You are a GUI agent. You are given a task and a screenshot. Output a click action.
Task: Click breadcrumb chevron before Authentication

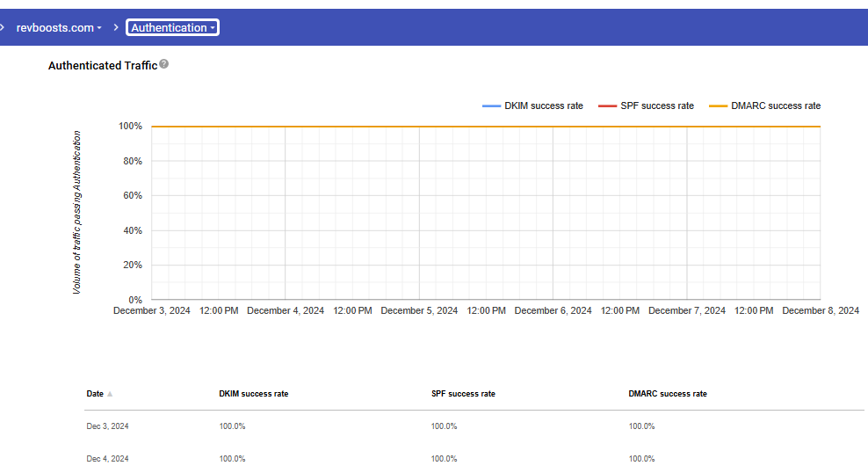tap(115, 27)
